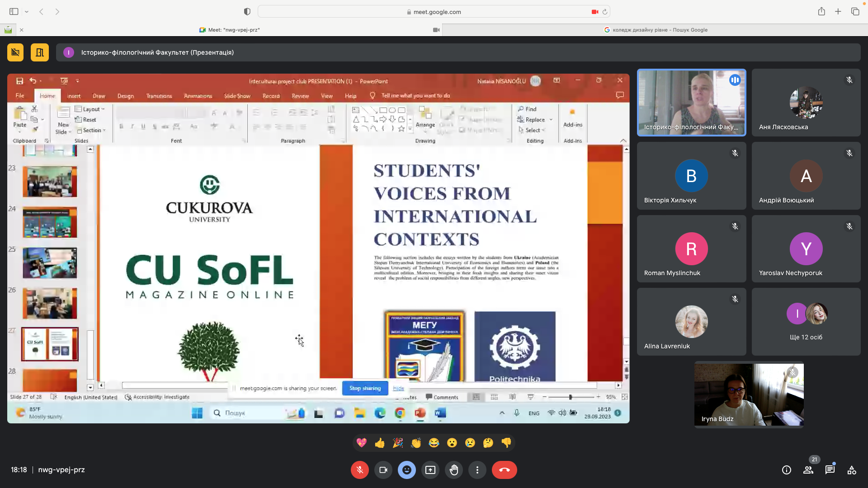
Task: Click Reset slide button
Action: point(86,120)
